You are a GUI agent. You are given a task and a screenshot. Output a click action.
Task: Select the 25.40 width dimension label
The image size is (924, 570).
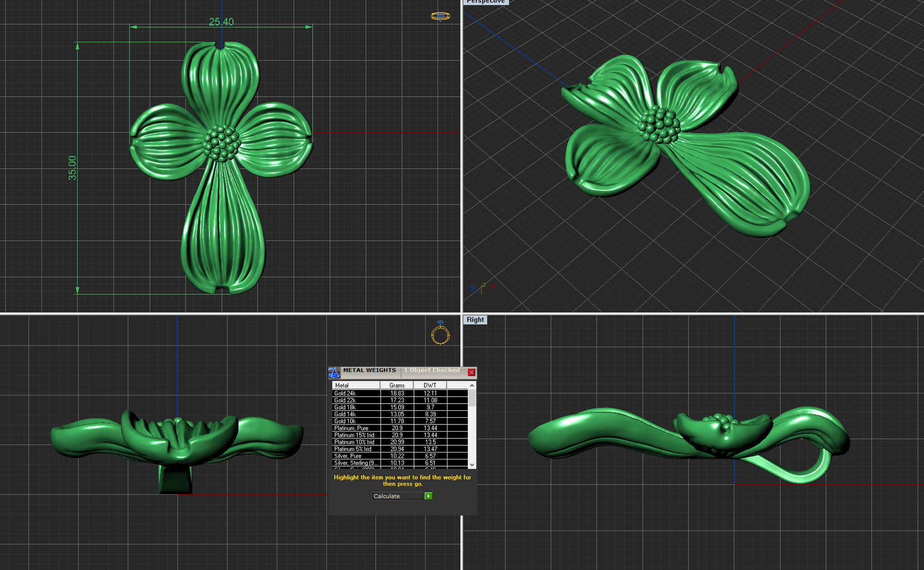click(221, 22)
